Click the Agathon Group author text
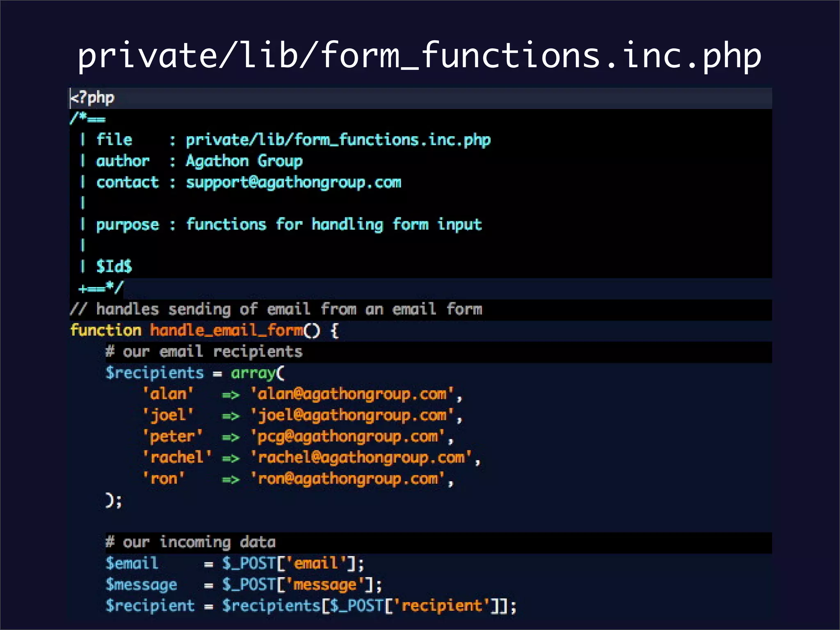Viewport: 840px width, 630px height. [x=244, y=161]
